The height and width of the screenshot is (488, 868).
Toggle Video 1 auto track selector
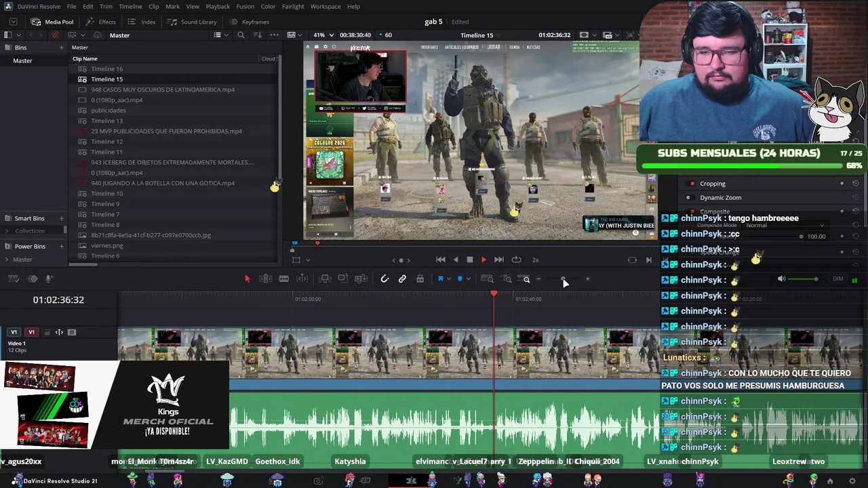[59, 332]
